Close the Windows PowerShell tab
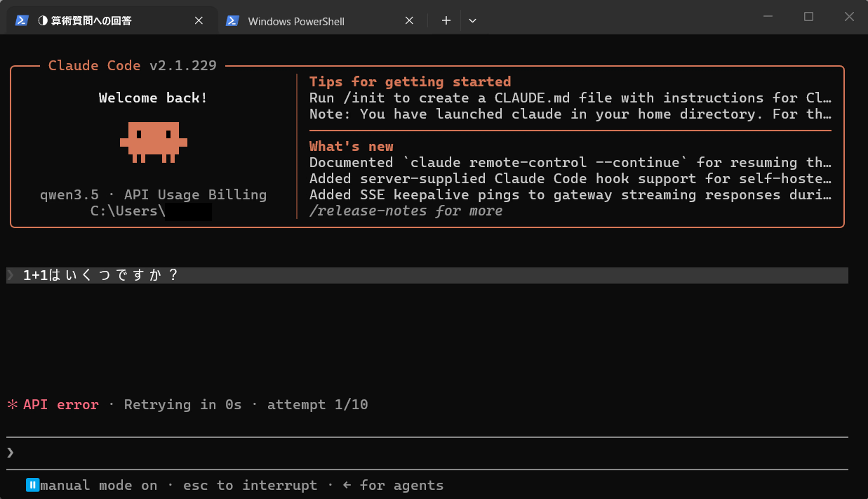Image resolution: width=868 pixels, height=499 pixels. 409,21
